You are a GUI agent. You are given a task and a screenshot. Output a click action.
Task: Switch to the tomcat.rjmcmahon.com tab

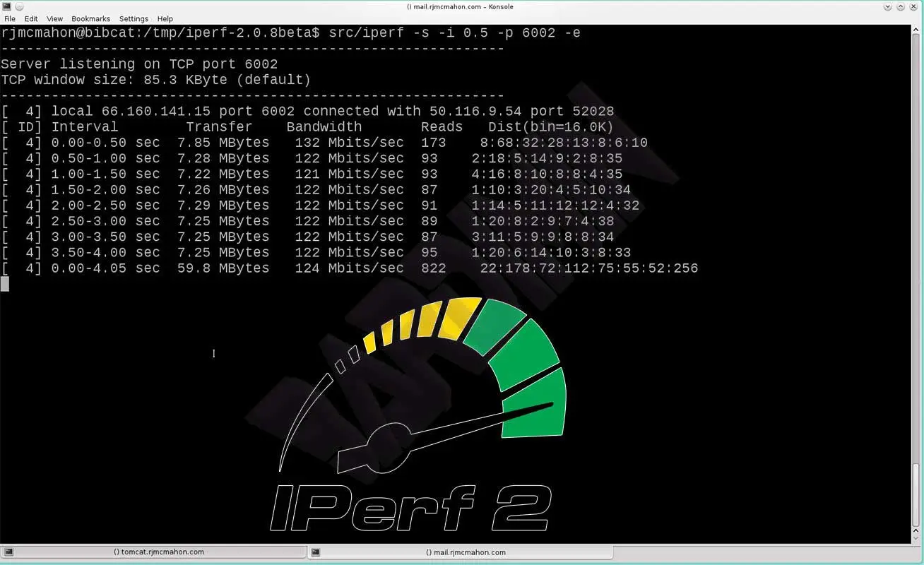[x=158, y=552]
